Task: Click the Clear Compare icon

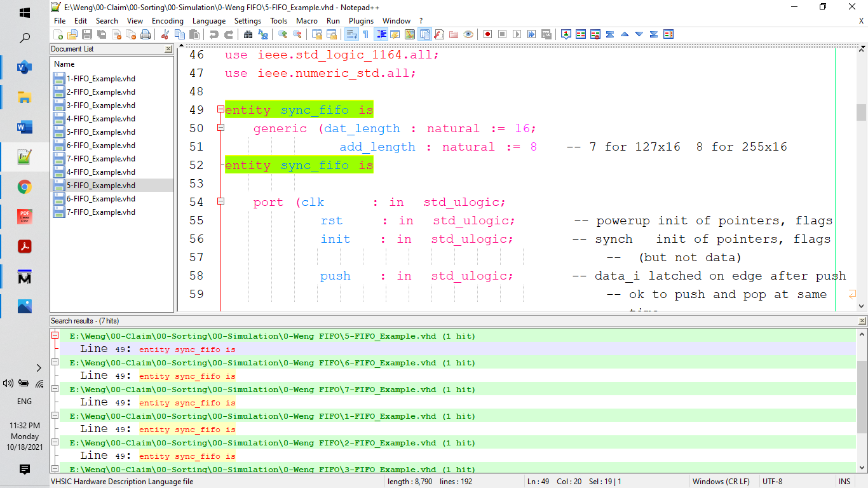Action: point(595,34)
